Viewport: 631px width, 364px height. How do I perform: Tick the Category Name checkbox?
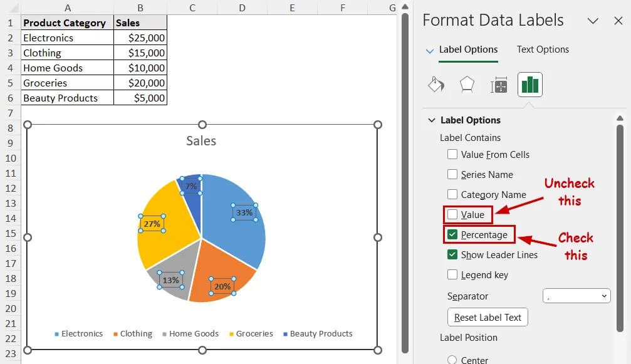coord(452,194)
